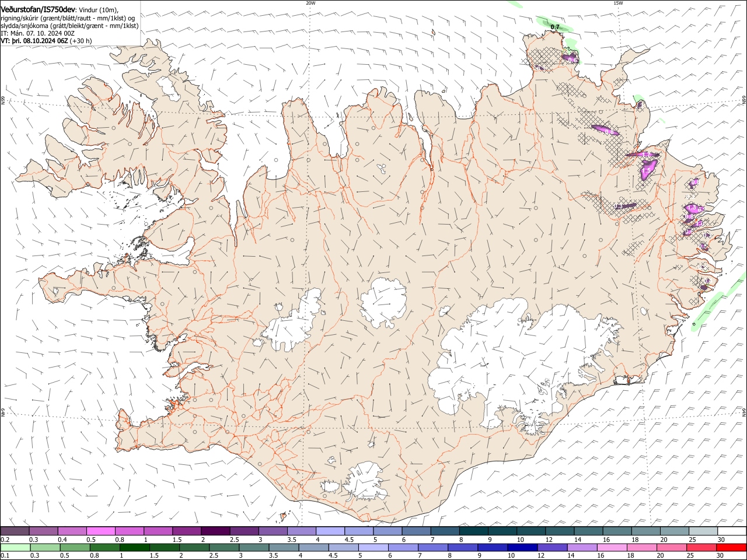Pick the top-row lavender swatch between 4 and 4.5
Viewport: 747px width, 560px height.
pos(330,531)
